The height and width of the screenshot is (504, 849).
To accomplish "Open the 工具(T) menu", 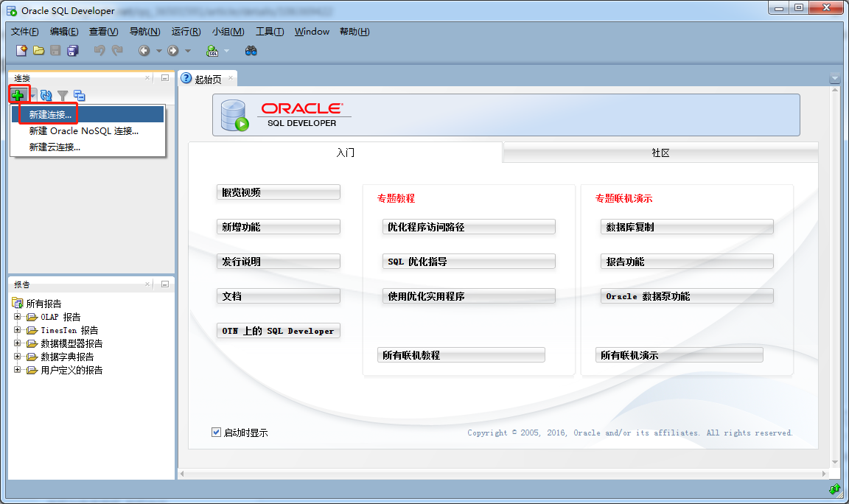I will click(270, 32).
